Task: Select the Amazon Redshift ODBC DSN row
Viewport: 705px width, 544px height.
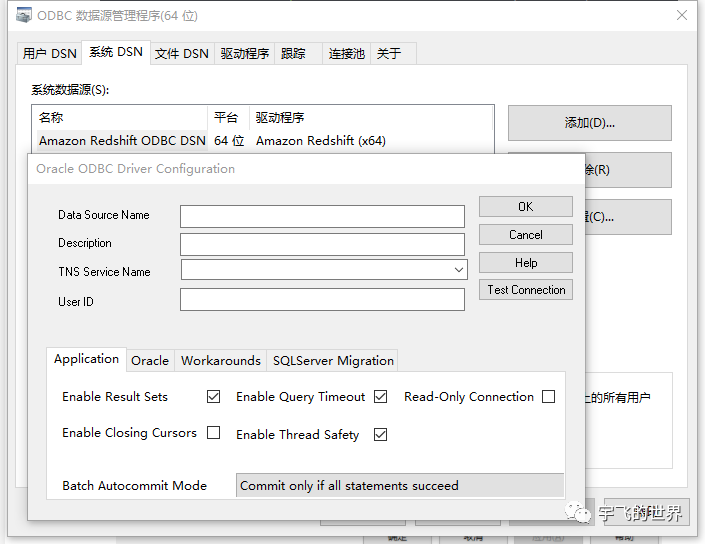Action: tap(263, 141)
